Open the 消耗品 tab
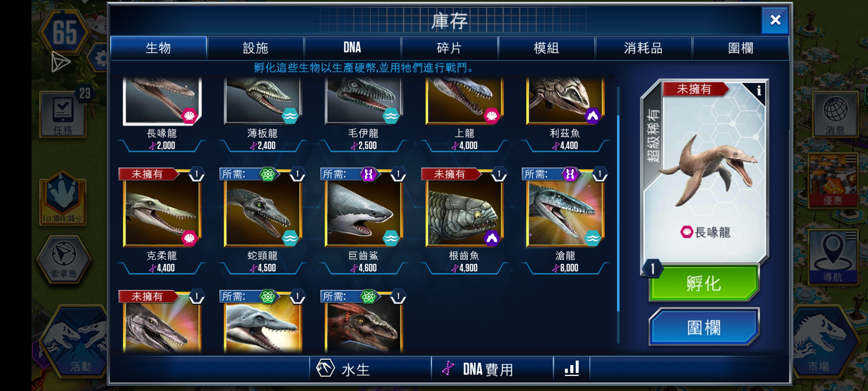 point(643,48)
